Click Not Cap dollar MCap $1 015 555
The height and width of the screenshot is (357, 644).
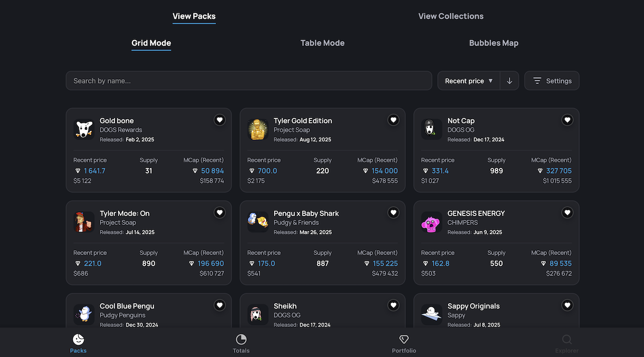557,181
